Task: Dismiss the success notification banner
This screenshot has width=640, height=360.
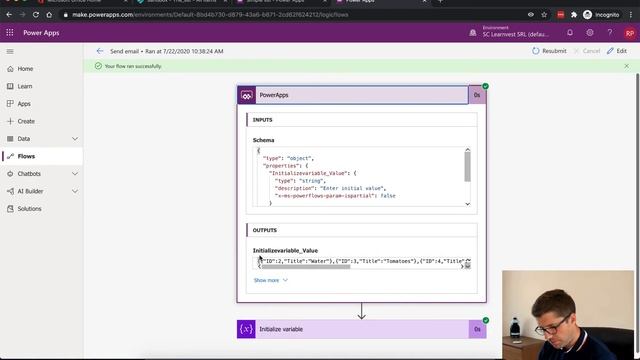Action: click(627, 66)
